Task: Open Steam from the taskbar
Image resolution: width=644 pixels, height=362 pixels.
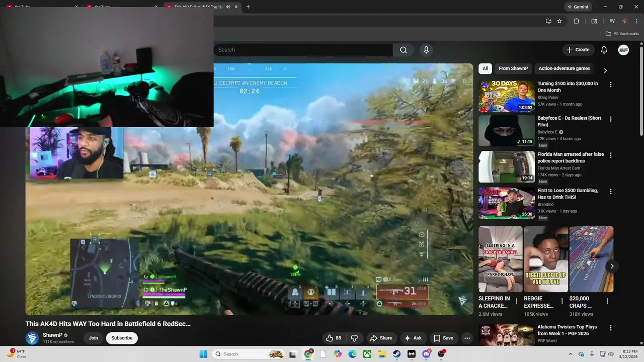Action: coord(397,354)
